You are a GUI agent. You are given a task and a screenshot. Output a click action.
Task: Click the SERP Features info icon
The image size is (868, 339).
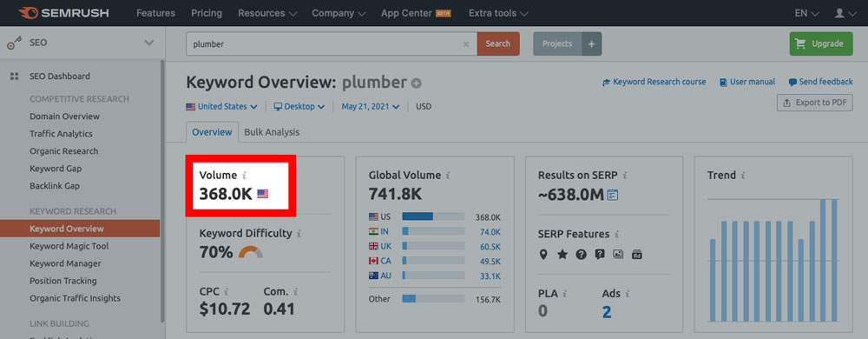(x=616, y=235)
